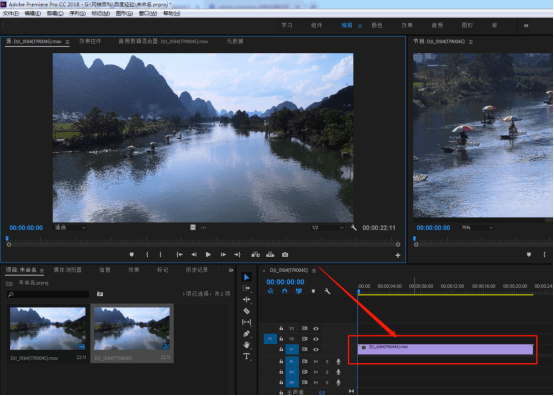Open the 文件 (File) menu
The height and width of the screenshot is (396, 554).
(11, 13)
